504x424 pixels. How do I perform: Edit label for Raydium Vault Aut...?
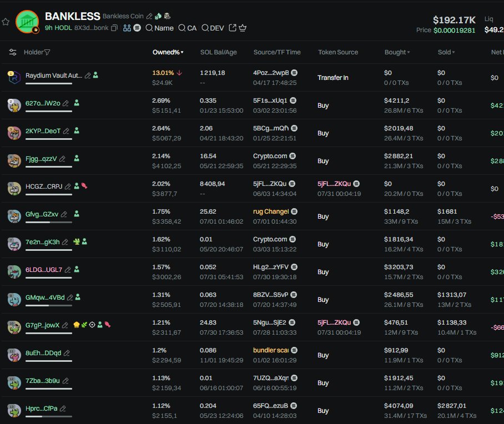(x=88, y=75)
